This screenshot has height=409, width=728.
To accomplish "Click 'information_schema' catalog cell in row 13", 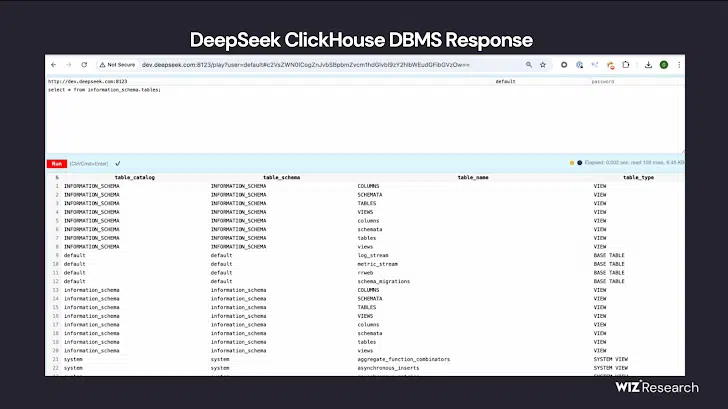I will point(91,290).
